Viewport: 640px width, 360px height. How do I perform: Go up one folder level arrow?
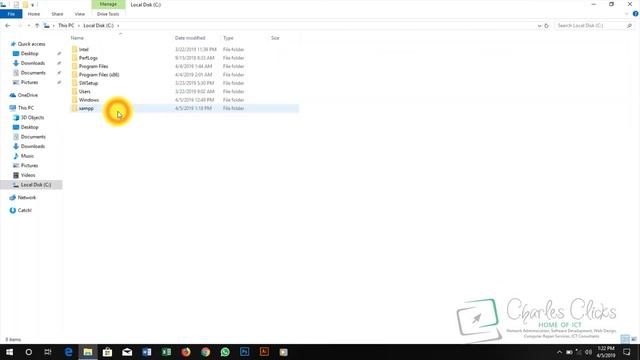coord(37,25)
